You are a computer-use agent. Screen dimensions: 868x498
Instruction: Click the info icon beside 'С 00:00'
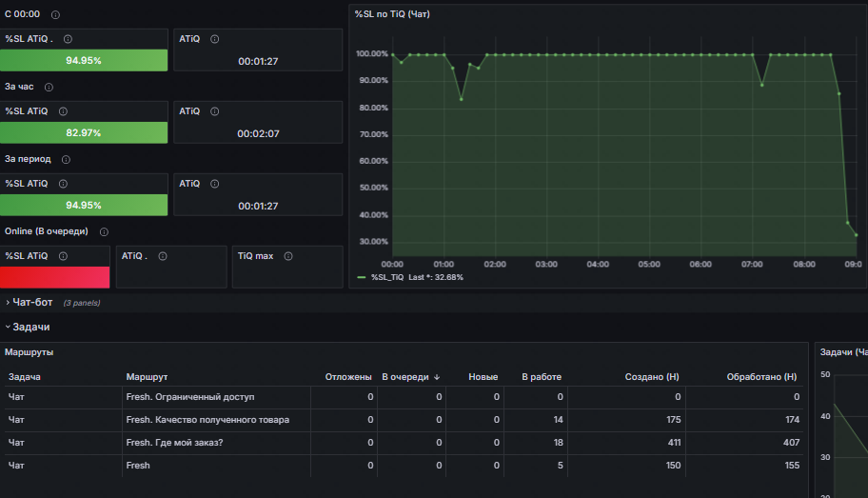click(55, 15)
